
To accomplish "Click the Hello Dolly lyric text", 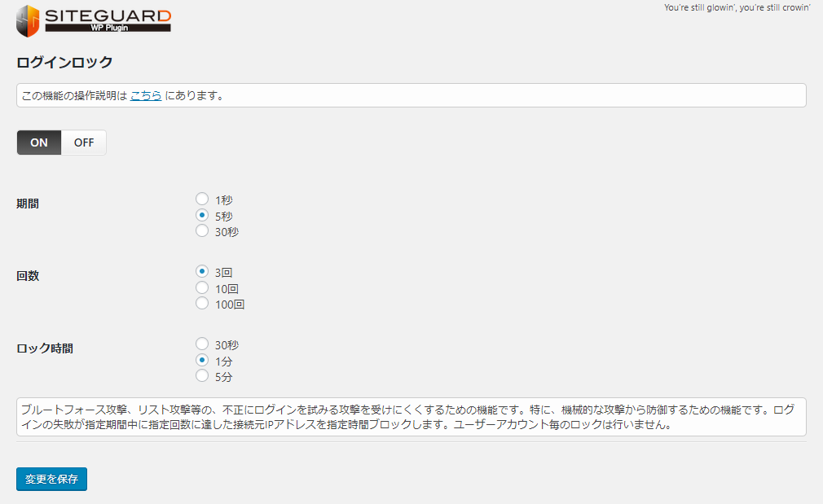I will 737,8.
